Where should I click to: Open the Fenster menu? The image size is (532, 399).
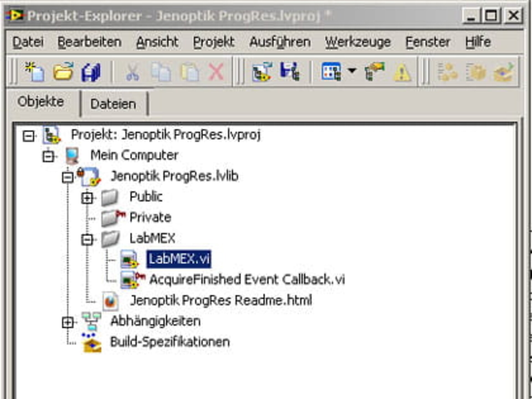(428, 42)
